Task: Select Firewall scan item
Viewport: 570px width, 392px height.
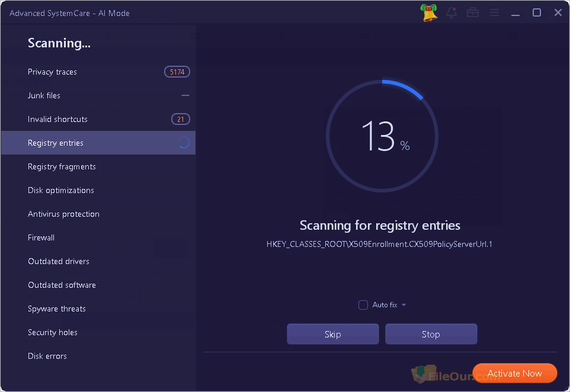Action: [98, 237]
